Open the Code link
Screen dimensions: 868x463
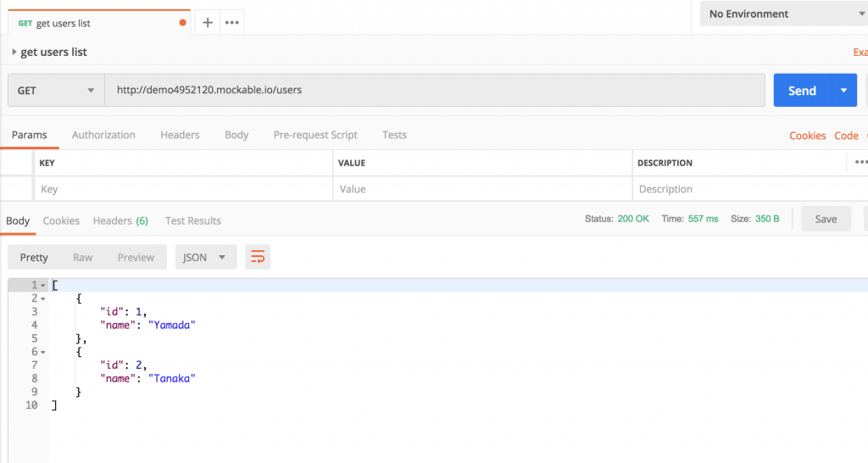pyautogui.click(x=847, y=136)
